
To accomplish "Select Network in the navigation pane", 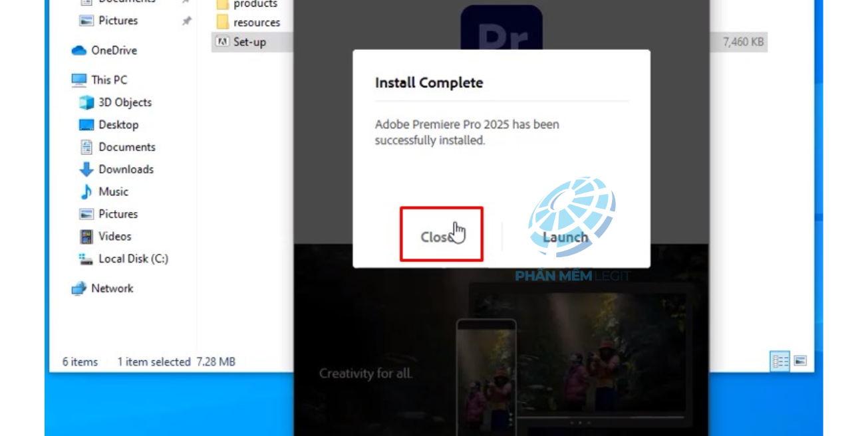I will tap(112, 288).
